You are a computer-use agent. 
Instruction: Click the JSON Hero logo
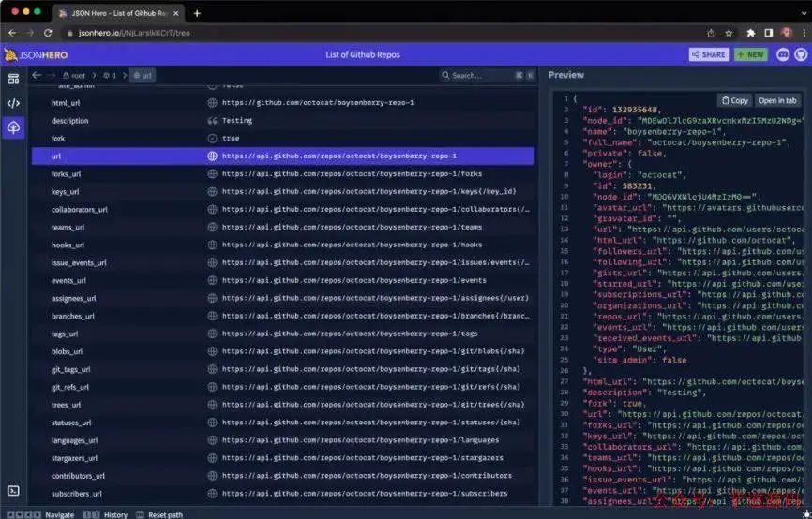(x=37, y=55)
